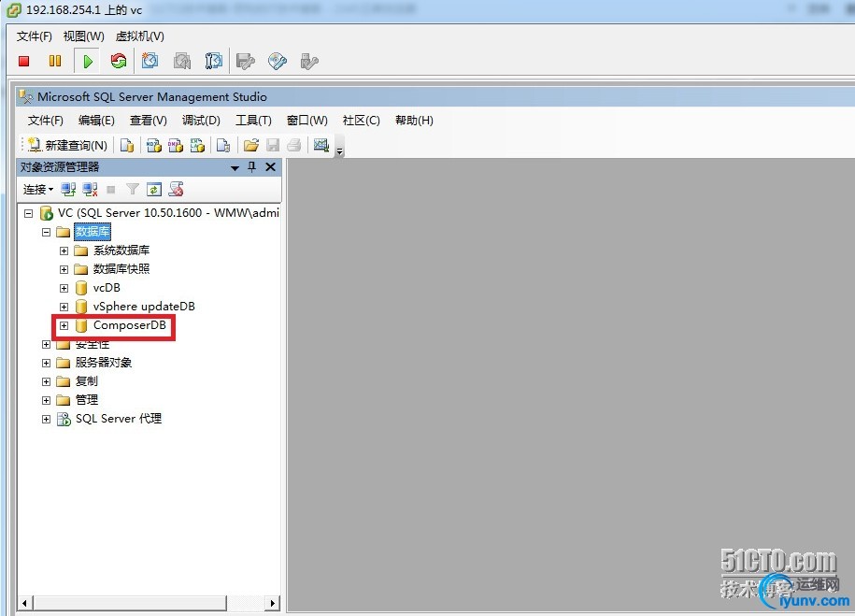Click the disconnect server icon
The width and height of the screenshot is (855, 616).
click(x=90, y=190)
